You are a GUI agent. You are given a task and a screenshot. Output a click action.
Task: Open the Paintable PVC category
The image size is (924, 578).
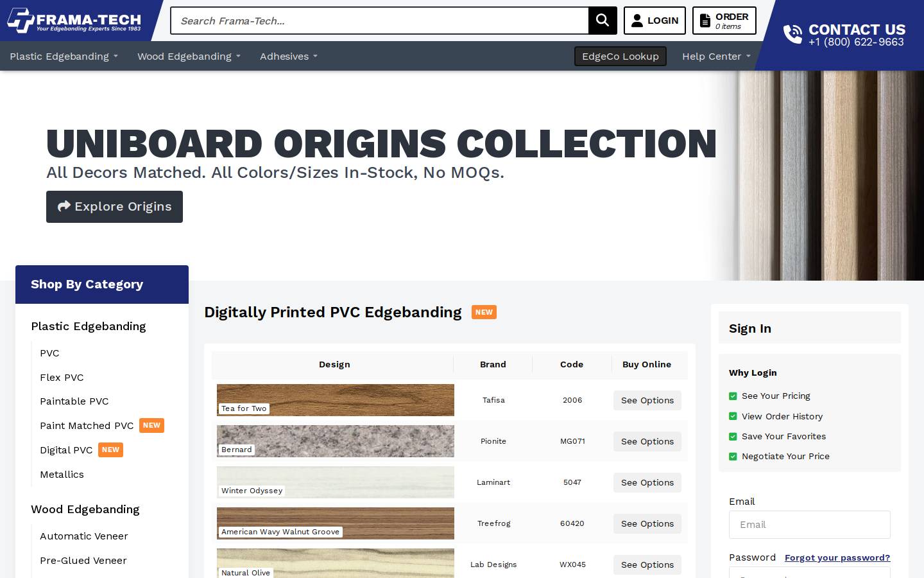pyautogui.click(x=74, y=401)
